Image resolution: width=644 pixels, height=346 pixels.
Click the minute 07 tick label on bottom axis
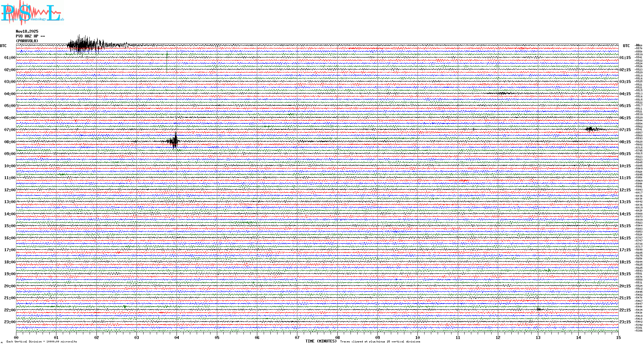(x=297, y=337)
